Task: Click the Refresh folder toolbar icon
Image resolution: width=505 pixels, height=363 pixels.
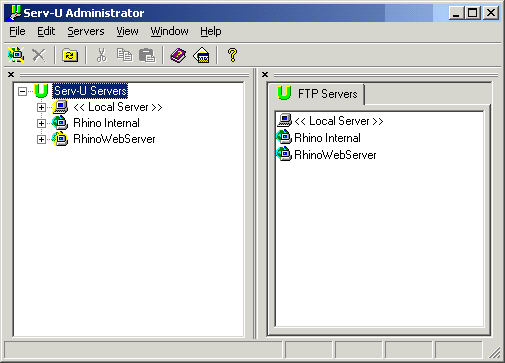Action: click(70, 55)
